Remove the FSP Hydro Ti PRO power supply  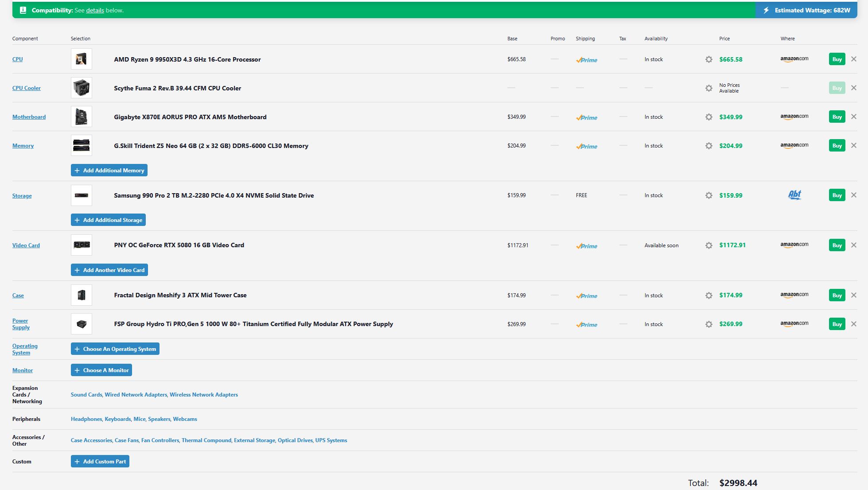[854, 324]
